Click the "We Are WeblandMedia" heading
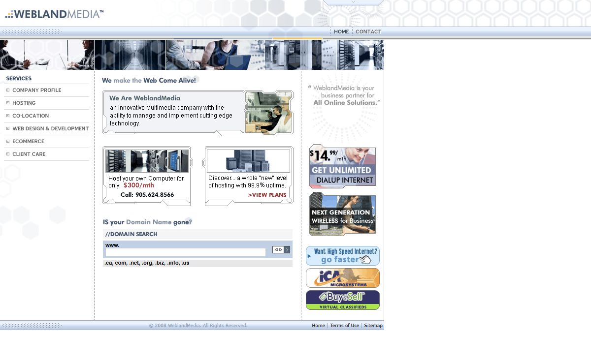 [x=145, y=98]
